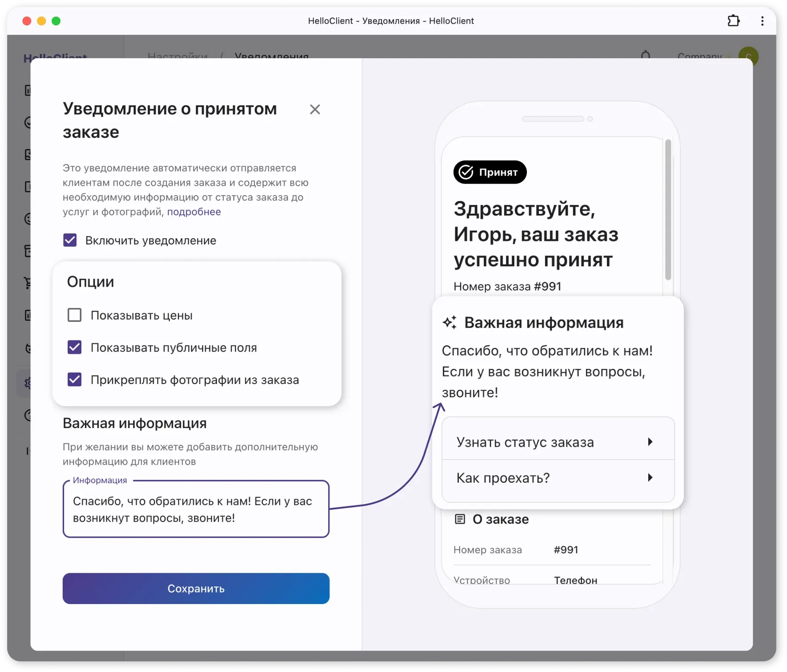787x672 pixels.
Task: Disable the Включить уведомление checkbox
Action: tap(69, 240)
